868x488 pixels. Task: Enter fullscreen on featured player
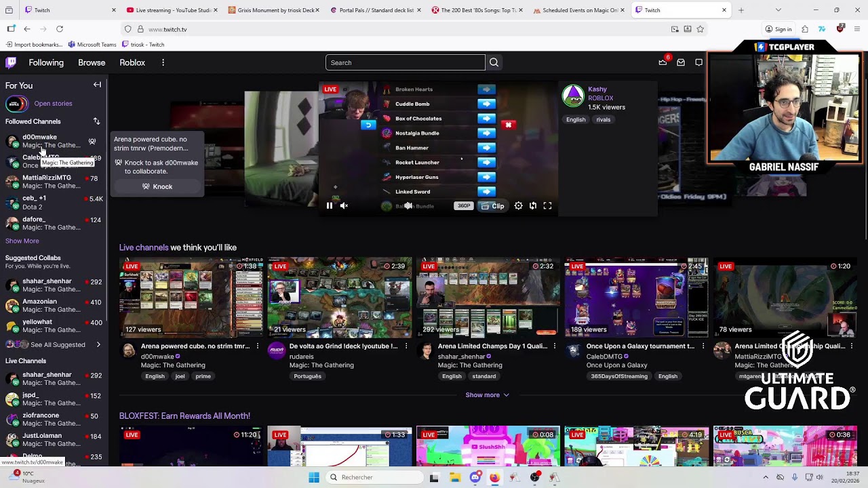pyautogui.click(x=547, y=205)
